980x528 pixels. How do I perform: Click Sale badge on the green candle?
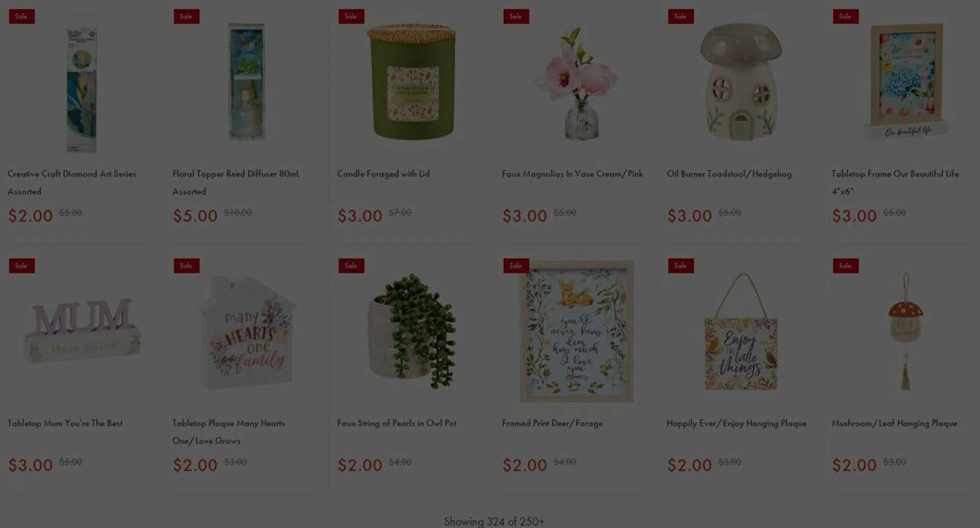tap(351, 16)
